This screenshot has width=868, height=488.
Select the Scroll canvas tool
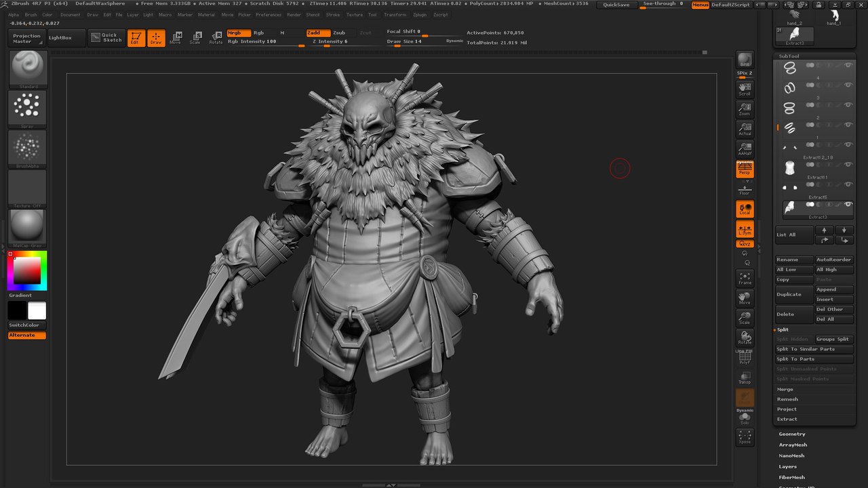(745, 88)
